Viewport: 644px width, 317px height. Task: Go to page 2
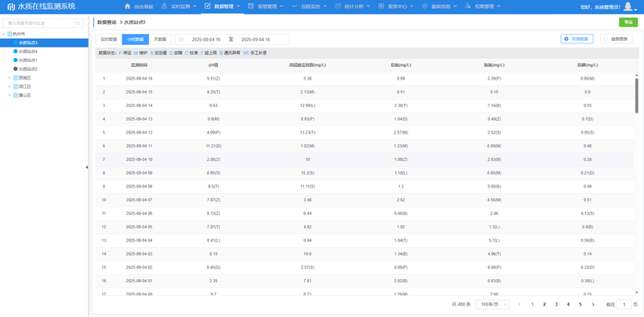[x=544, y=304]
